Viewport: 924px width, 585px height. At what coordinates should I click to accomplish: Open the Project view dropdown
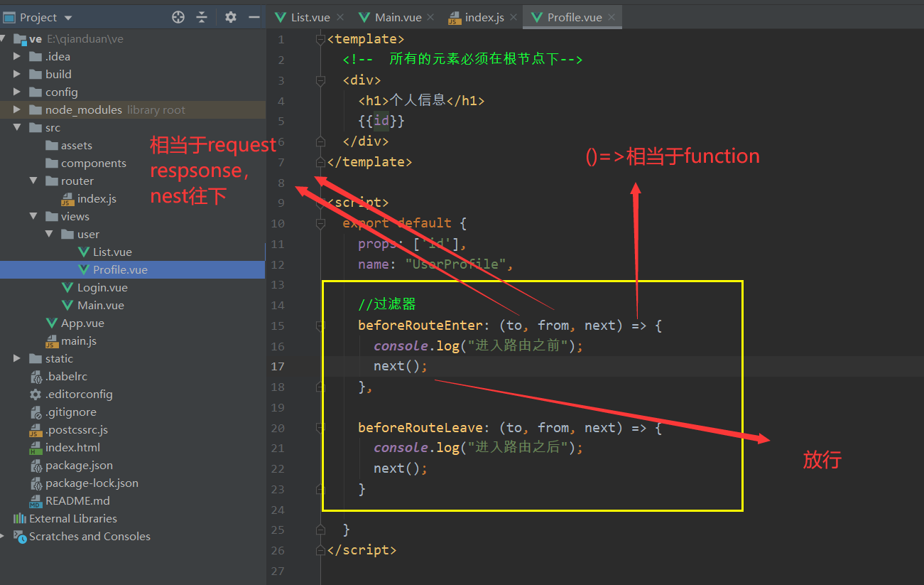click(x=68, y=18)
